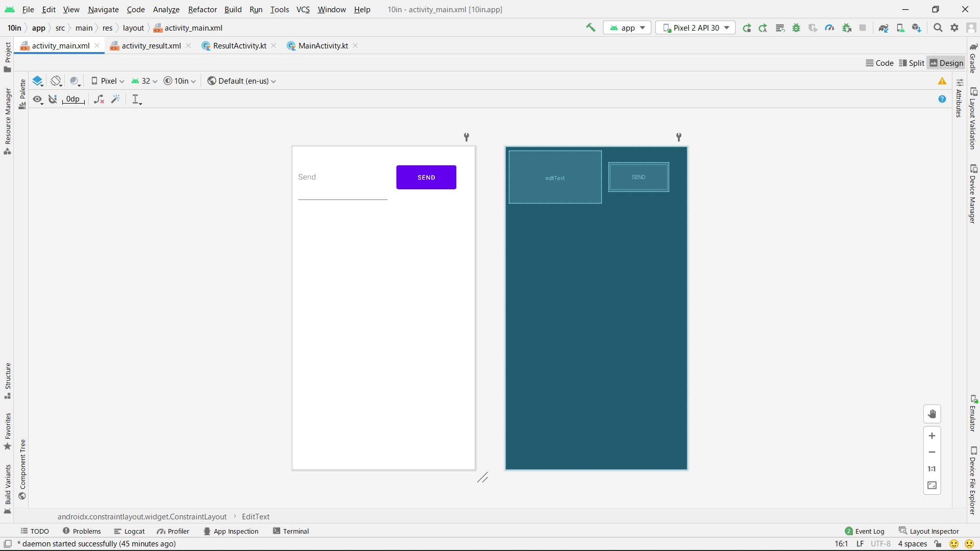This screenshot has height=551, width=980.
Task: Click the Make Project hammer icon
Action: click(x=591, y=28)
